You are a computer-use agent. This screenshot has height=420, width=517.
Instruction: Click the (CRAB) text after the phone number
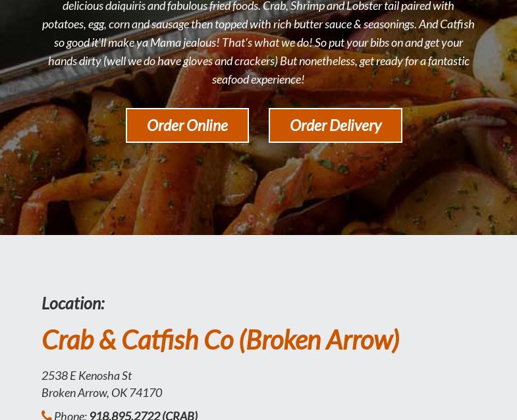[180, 415]
